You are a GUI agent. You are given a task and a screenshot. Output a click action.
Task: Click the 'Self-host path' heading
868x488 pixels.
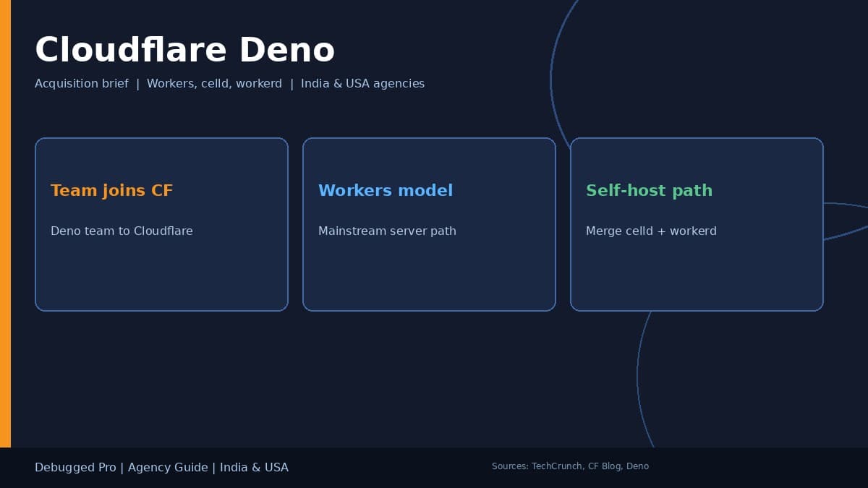point(649,191)
